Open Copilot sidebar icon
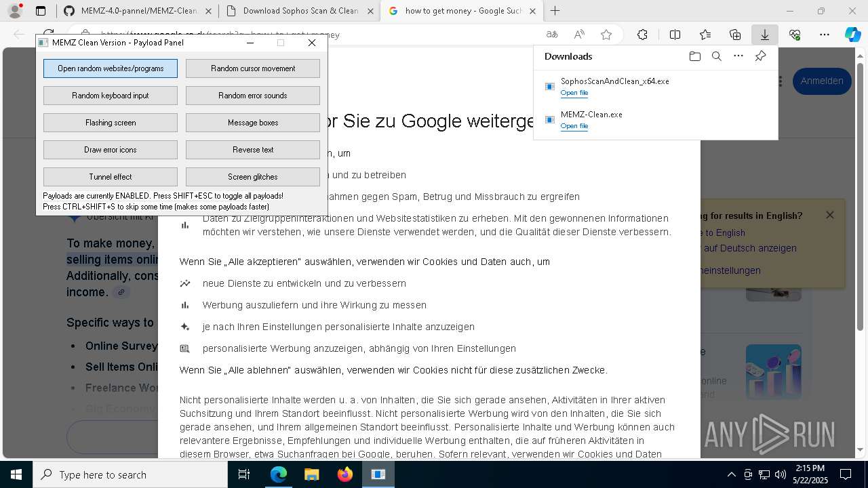Screen dimensions: 868x488 tap(852, 35)
